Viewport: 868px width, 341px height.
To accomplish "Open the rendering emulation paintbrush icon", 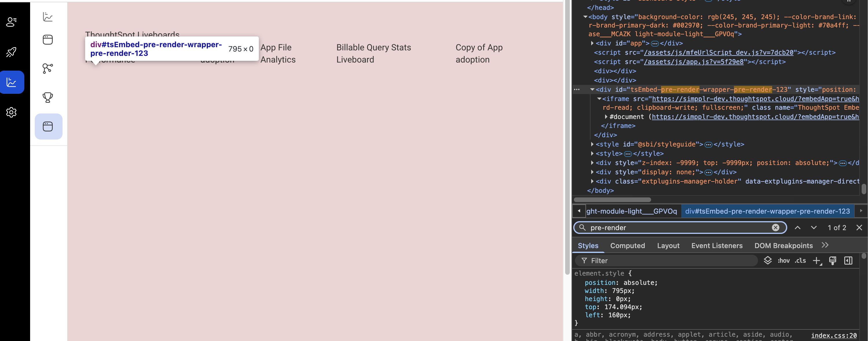I will (833, 261).
